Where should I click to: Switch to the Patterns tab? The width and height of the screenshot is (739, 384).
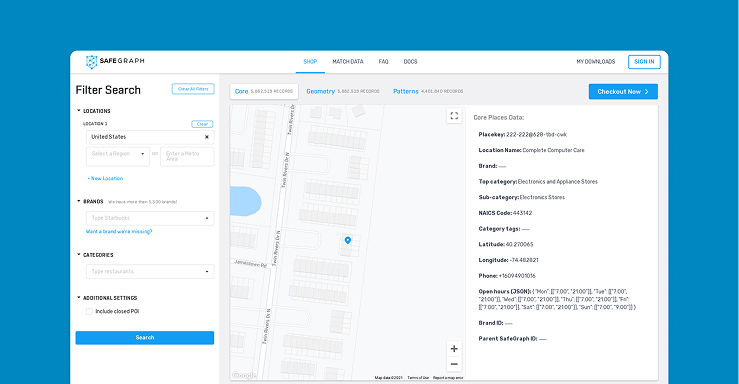[428, 91]
